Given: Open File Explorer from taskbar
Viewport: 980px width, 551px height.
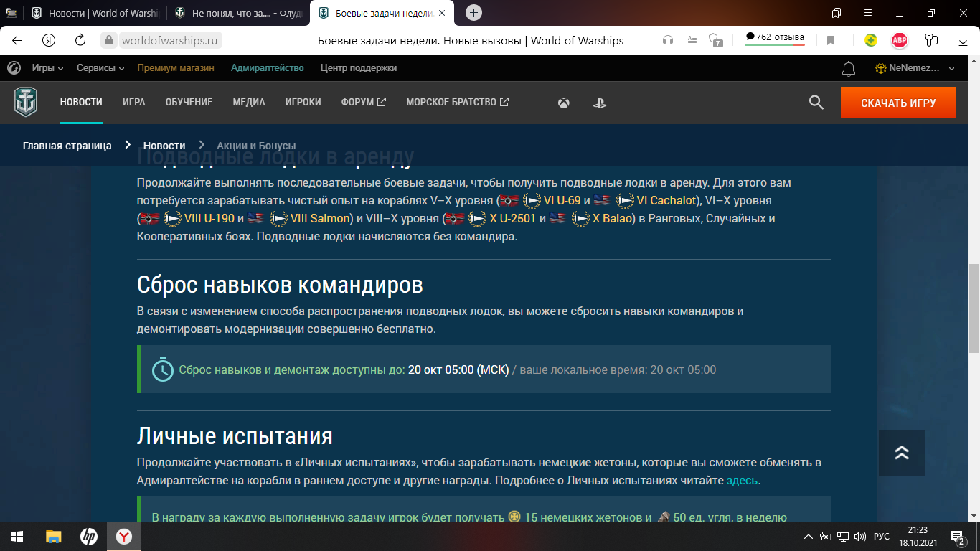Looking at the screenshot, I should (54, 537).
